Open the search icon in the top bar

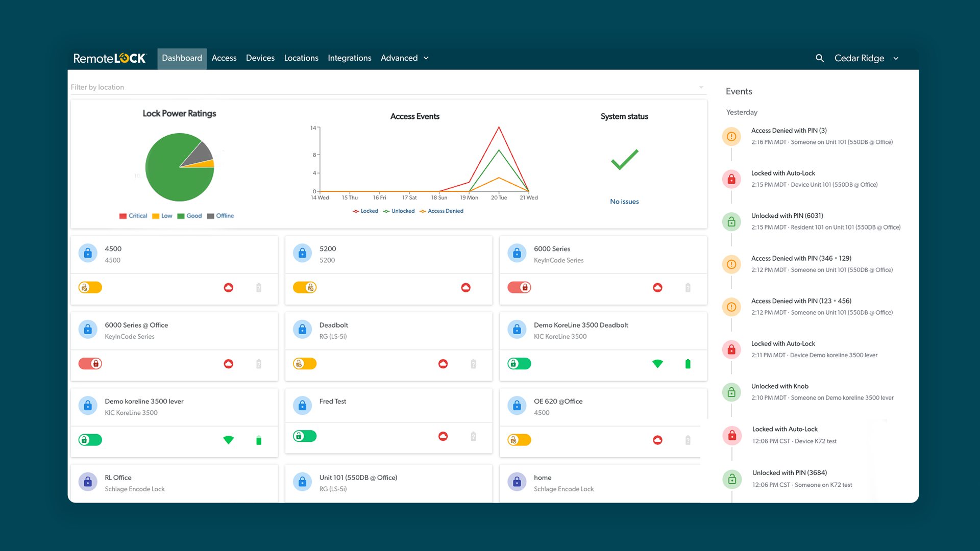[x=819, y=58]
